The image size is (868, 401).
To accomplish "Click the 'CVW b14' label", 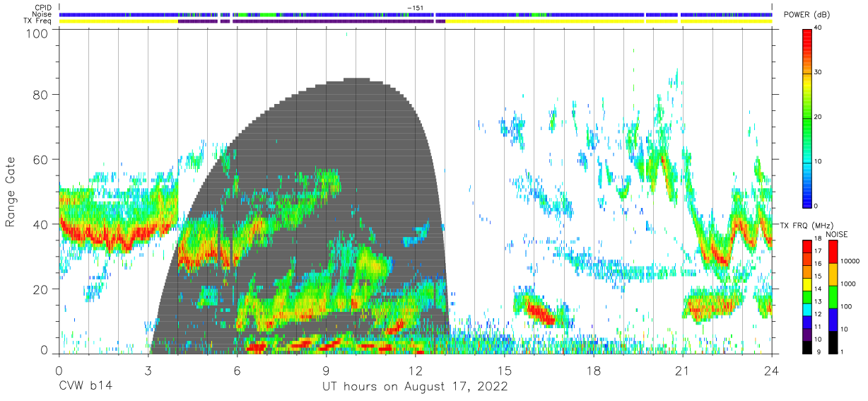I will coord(85,387).
